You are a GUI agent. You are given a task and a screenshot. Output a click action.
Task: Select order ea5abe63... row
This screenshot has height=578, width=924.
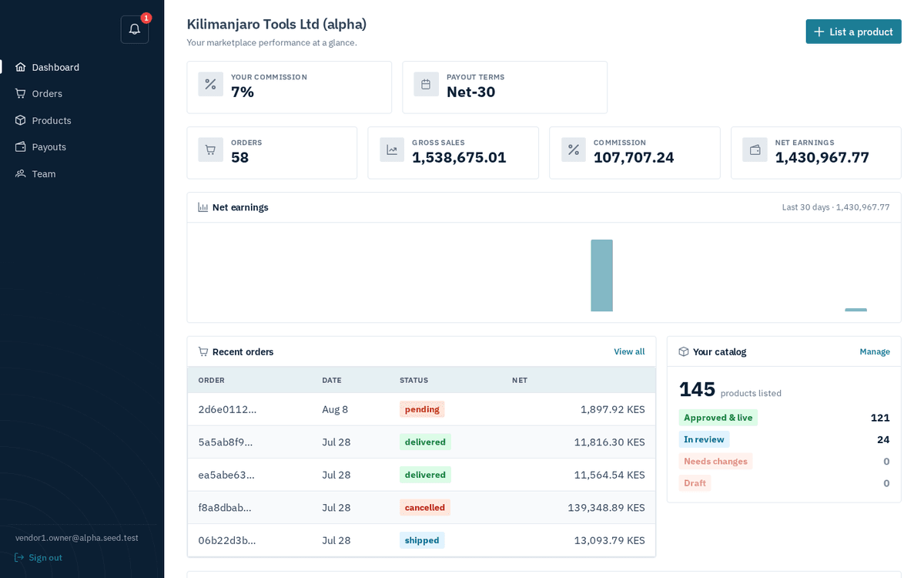click(x=421, y=475)
